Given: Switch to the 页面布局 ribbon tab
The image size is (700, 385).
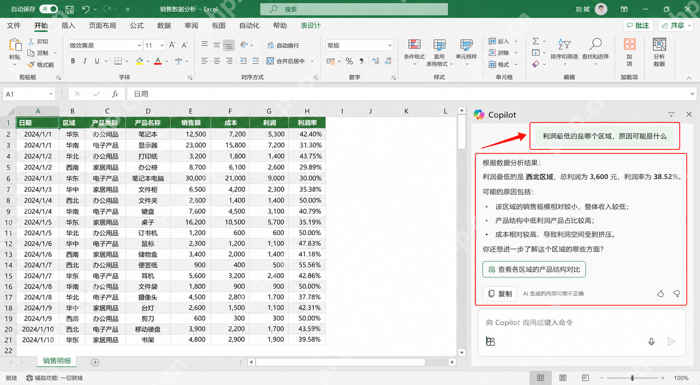Looking at the screenshot, I should point(102,25).
